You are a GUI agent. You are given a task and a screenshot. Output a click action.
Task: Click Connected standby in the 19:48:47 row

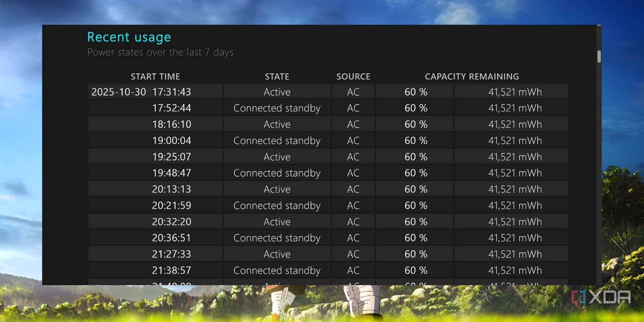(277, 173)
